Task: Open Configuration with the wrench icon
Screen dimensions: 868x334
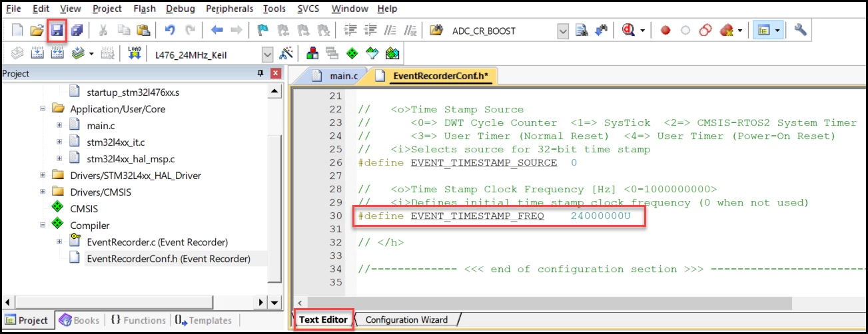Action: (801, 31)
